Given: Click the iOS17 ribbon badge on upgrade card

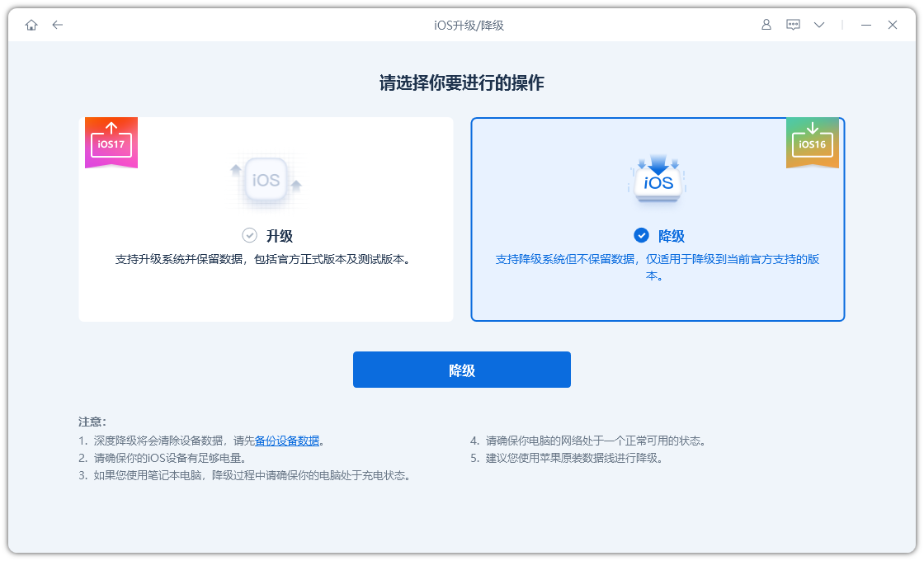Looking at the screenshot, I should tap(111, 140).
